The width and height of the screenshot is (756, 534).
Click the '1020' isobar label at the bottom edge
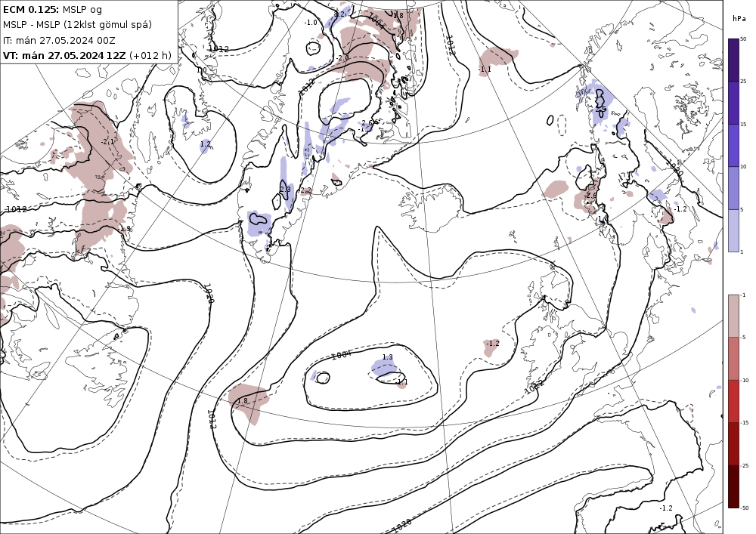[401, 526]
